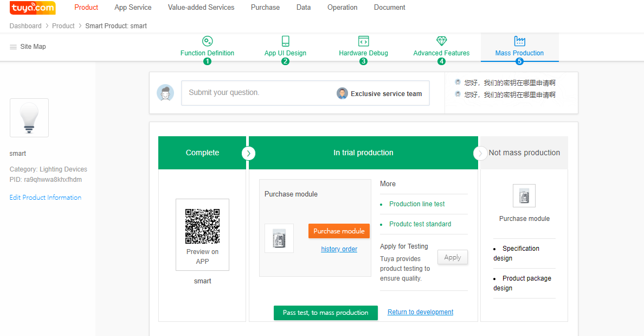Click Return to development link
The image size is (644, 336).
[x=420, y=312]
